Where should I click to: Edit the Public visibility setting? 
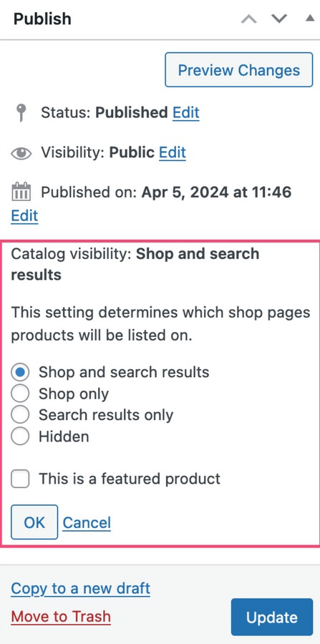[x=173, y=152]
